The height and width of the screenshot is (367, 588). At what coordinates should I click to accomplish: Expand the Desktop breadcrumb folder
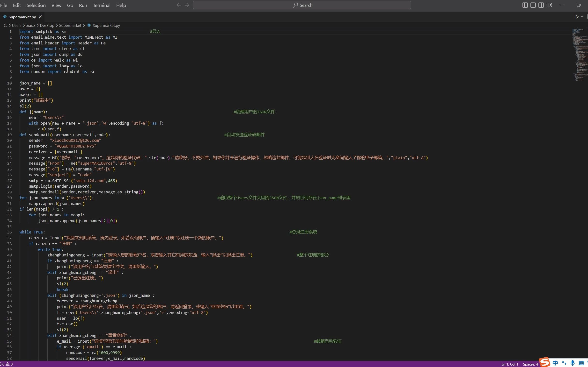[x=47, y=26]
